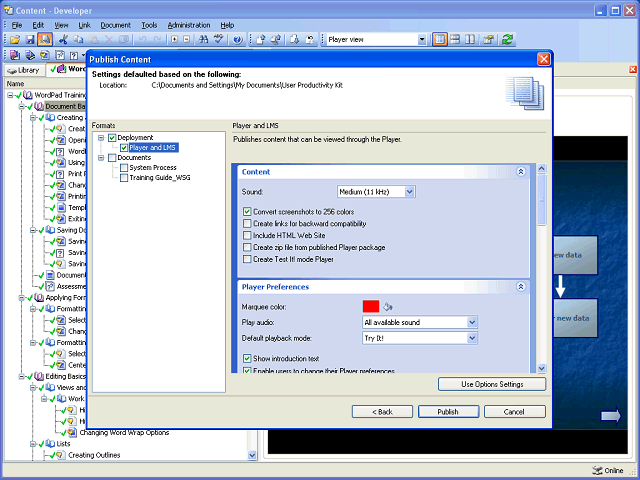Uncheck Show introduction text
640x480 pixels.
[x=247, y=359]
